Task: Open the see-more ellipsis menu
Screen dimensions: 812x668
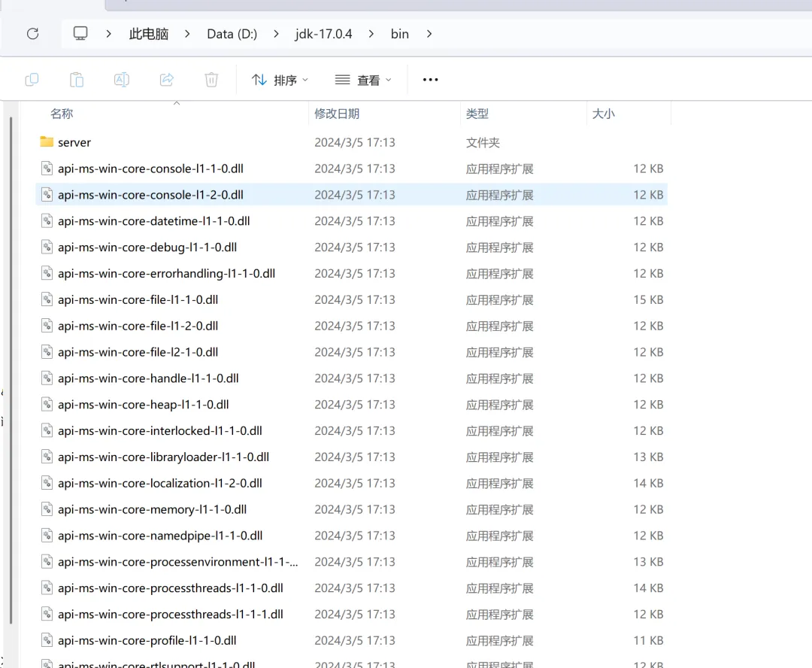Action: 430,80
